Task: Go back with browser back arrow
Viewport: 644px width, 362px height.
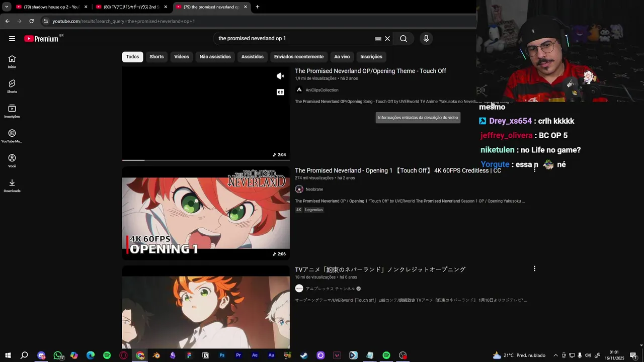Action: 7,21
